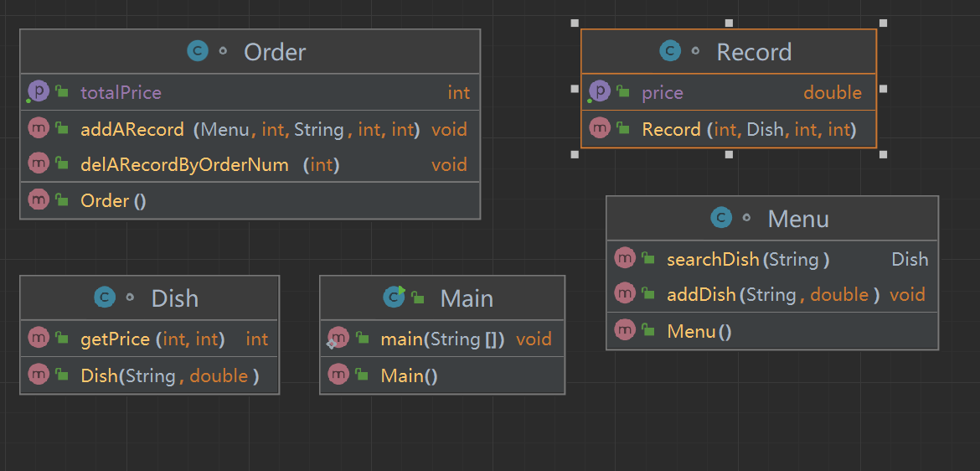This screenshot has height=471, width=980.
Task: Click the class icon beside Menu title
Action: click(x=721, y=219)
